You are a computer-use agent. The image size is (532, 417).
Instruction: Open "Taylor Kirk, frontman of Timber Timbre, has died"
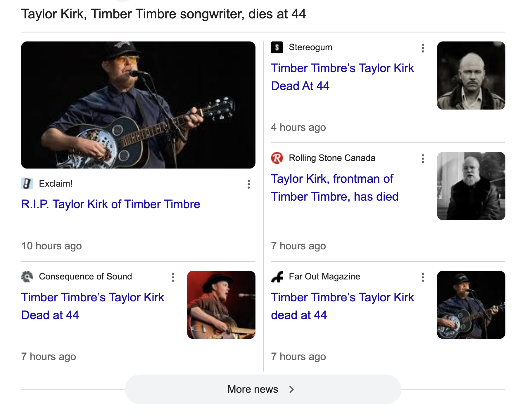pyautogui.click(x=334, y=188)
